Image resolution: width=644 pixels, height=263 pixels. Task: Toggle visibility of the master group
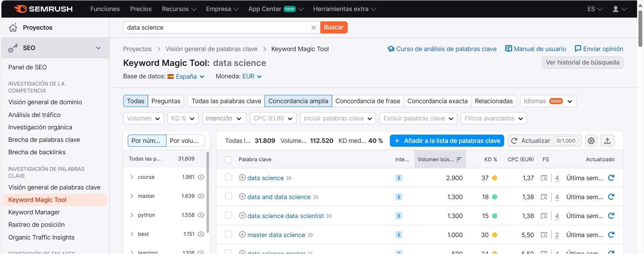point(201,196)
